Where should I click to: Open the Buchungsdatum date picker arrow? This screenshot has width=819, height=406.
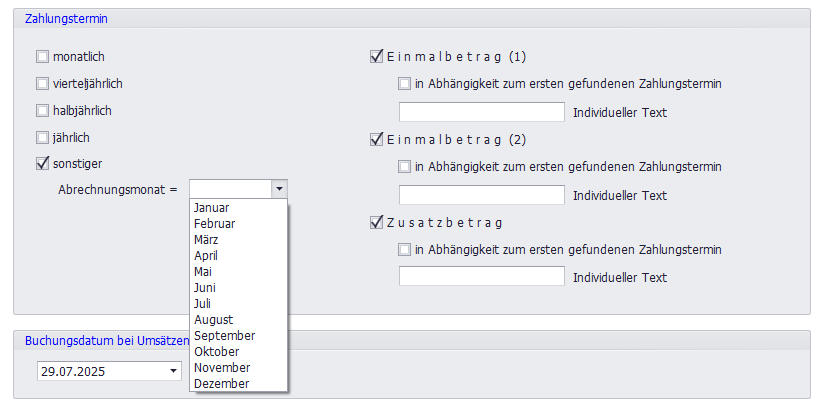pyautogui.click(x=174, y=372)
